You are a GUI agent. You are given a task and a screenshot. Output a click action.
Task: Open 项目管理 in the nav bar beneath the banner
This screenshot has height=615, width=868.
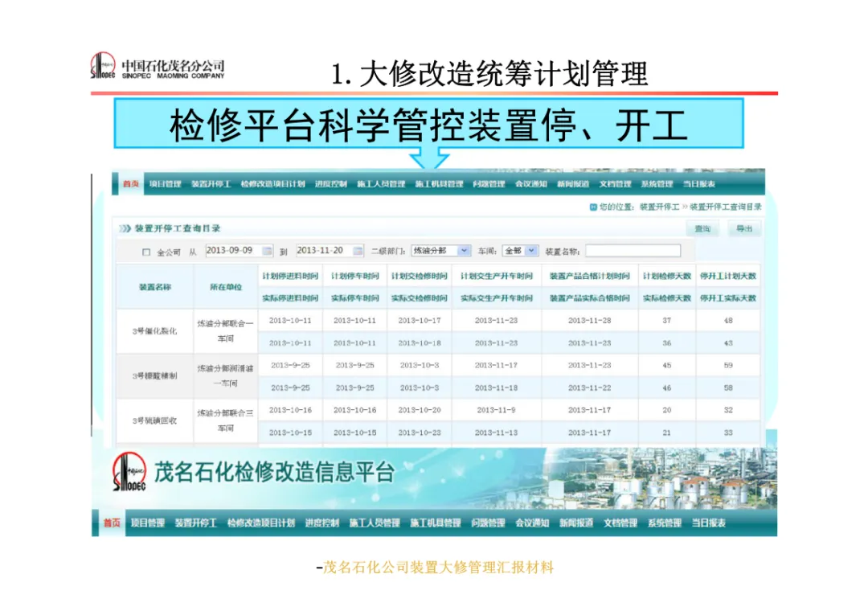point(148,523)
